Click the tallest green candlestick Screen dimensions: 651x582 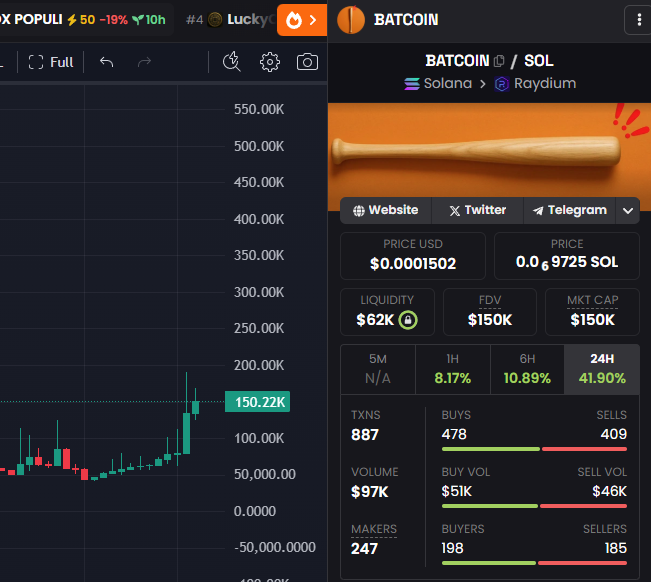click(186, 433)
